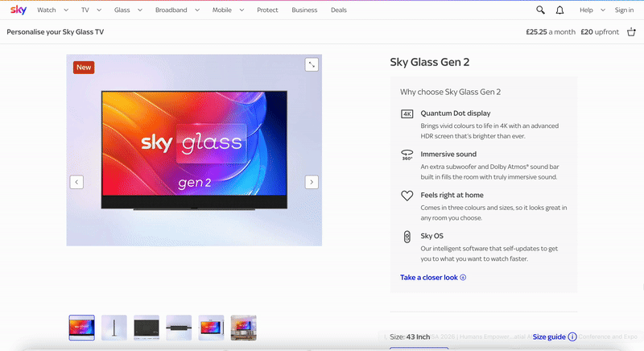The height and width of the screenshot is (351, 644).
Task: Click the heart Feels right at home icon
Action: coord(407,196)
